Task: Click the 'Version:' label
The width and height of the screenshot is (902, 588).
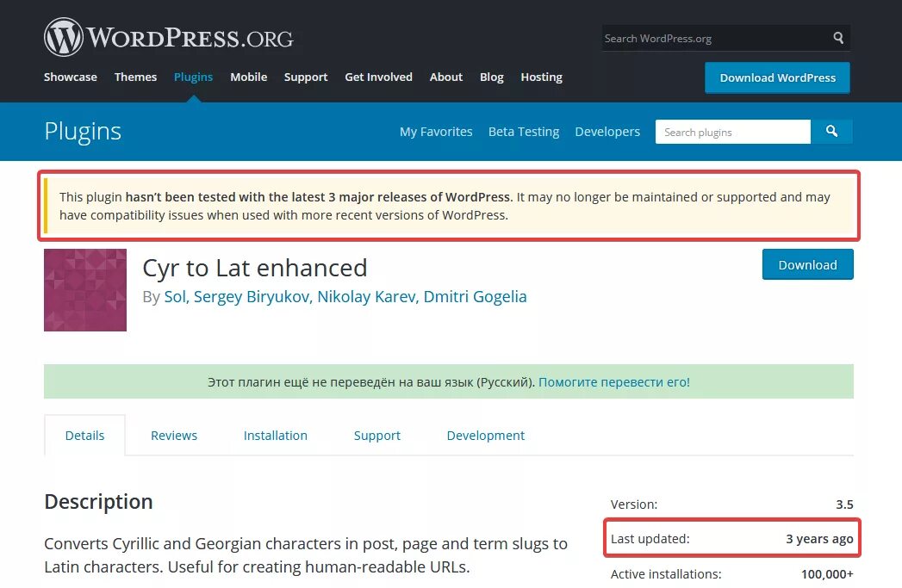Action: coord(634,504)
